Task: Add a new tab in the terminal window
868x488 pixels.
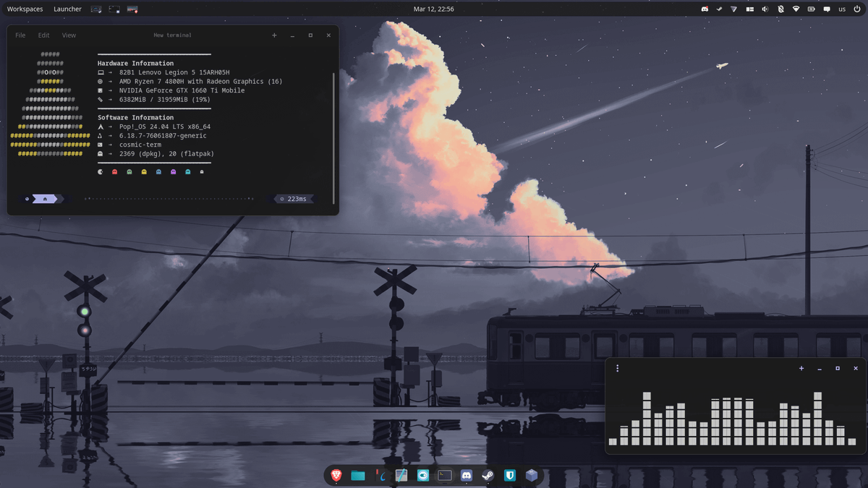Action: click(x=274, y=35)
